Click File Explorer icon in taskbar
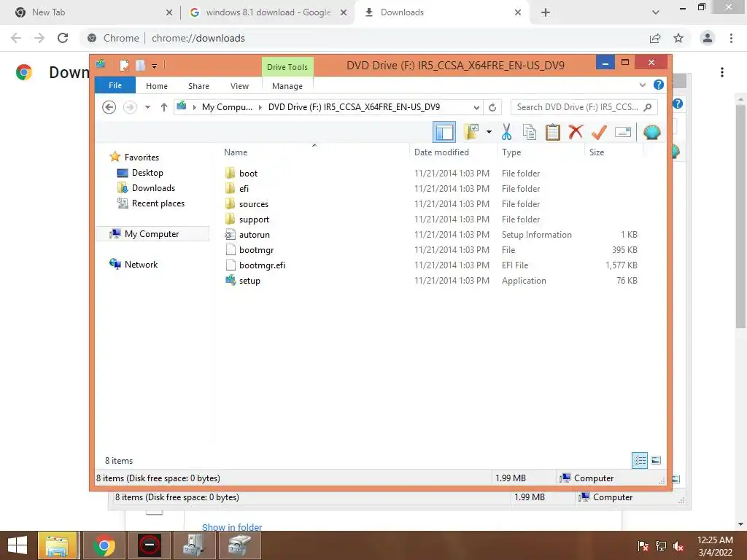 click(x=57, y=545)
